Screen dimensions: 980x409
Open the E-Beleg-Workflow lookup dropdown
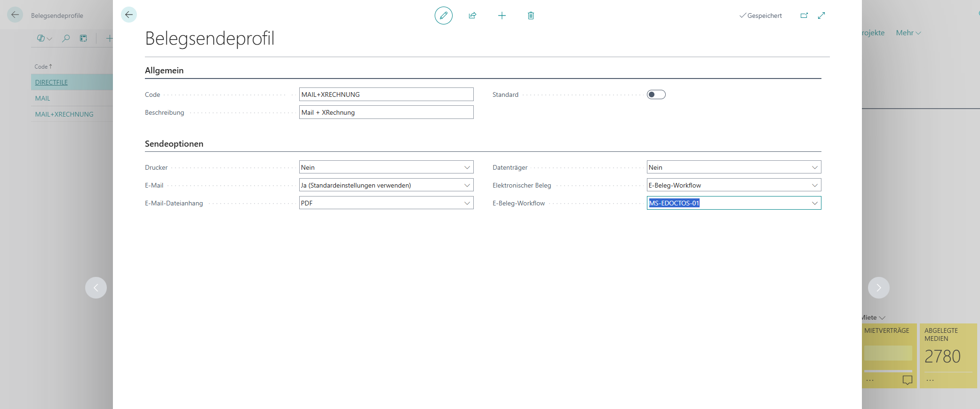(x=814, y=203)
